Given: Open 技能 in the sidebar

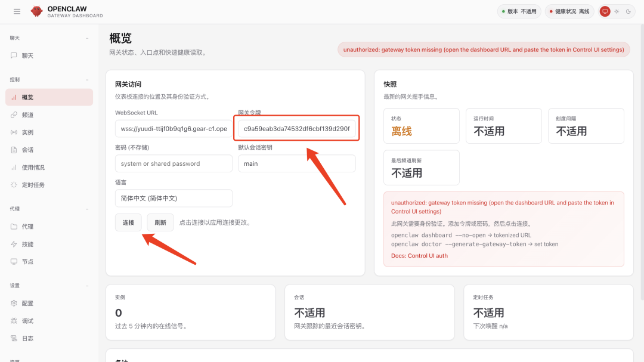Looking at the screenshot, I should [49, 244].
